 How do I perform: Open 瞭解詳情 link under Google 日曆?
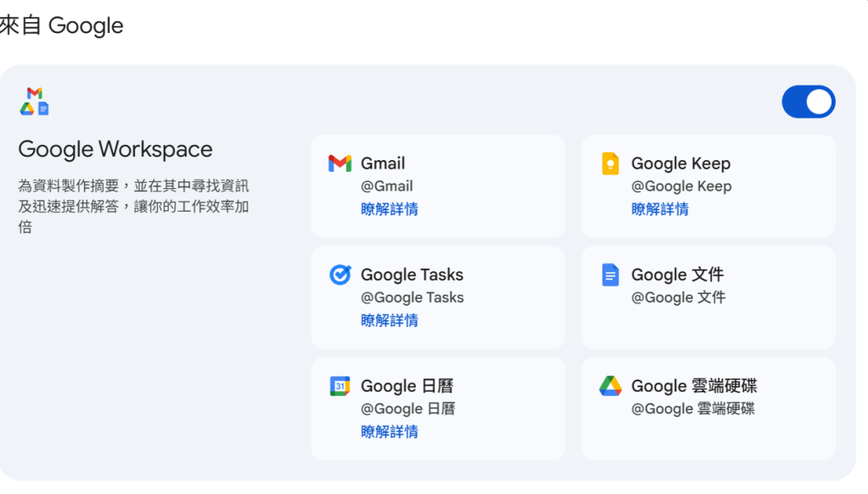tap(389, 432)
